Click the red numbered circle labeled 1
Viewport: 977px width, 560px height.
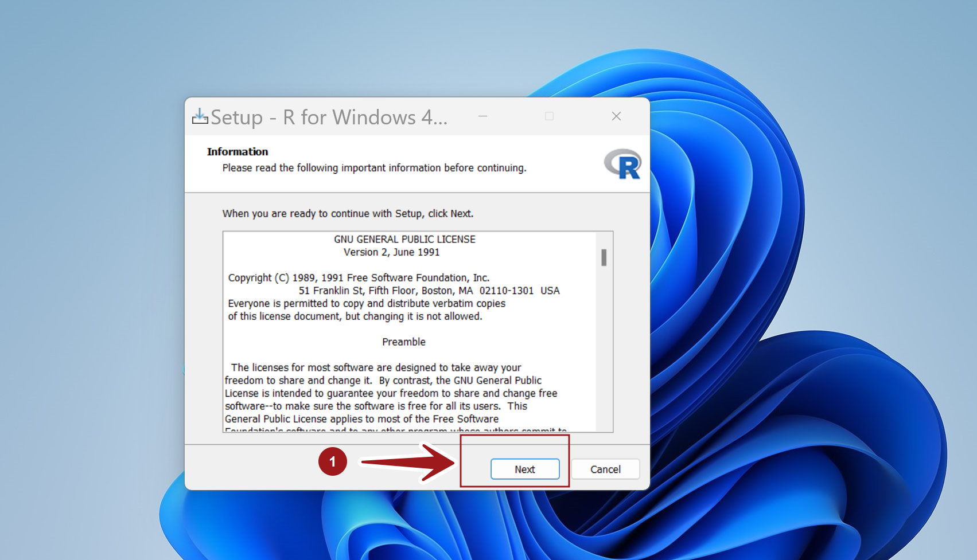333,461
